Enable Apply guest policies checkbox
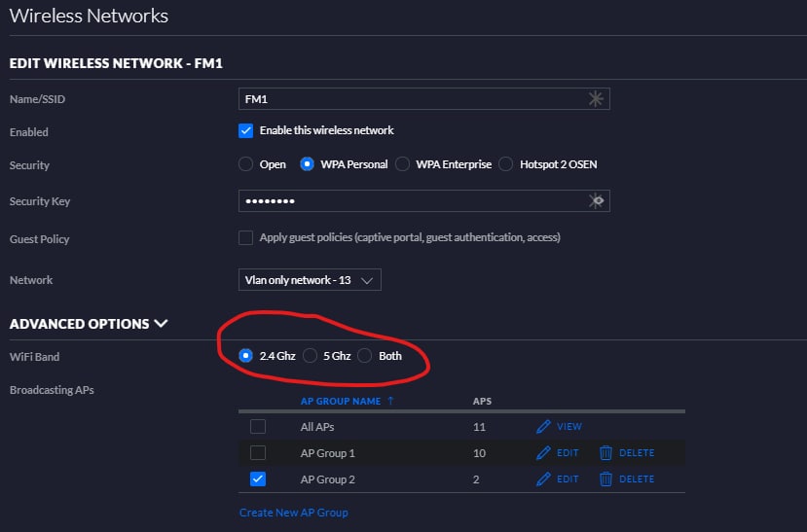 point(245,238)
